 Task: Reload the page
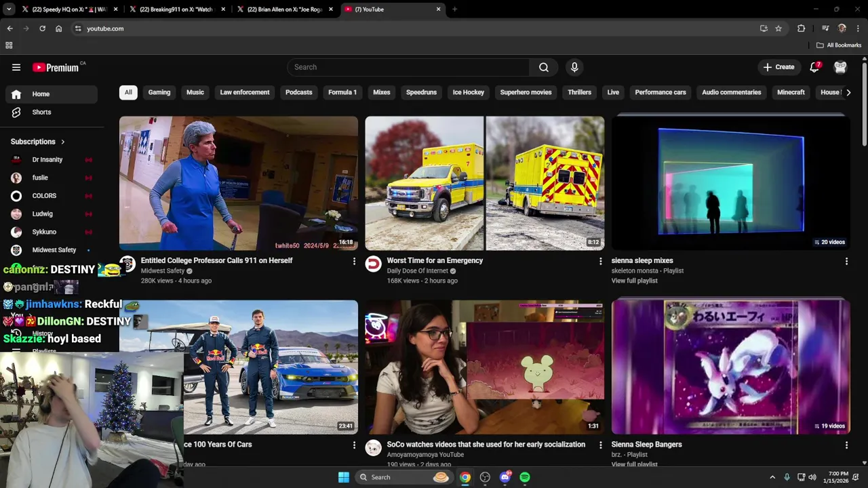(x=42, y=28)
